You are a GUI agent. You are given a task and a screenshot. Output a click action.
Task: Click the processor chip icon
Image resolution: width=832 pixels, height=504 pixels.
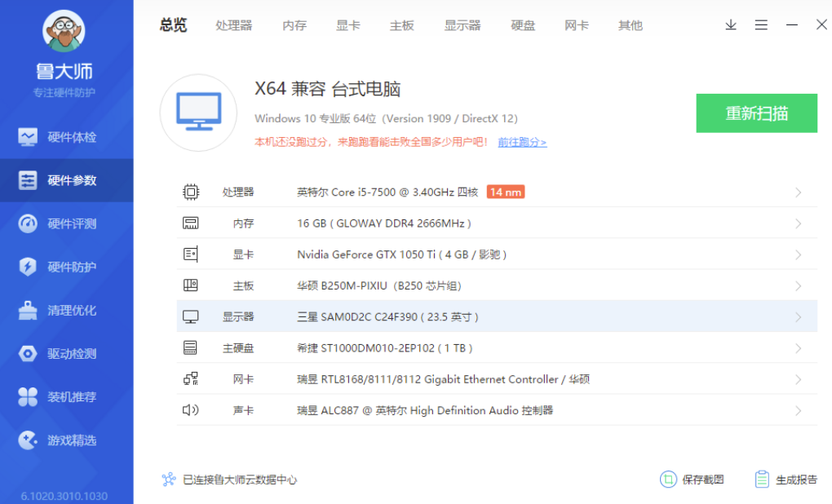point(191,192)
